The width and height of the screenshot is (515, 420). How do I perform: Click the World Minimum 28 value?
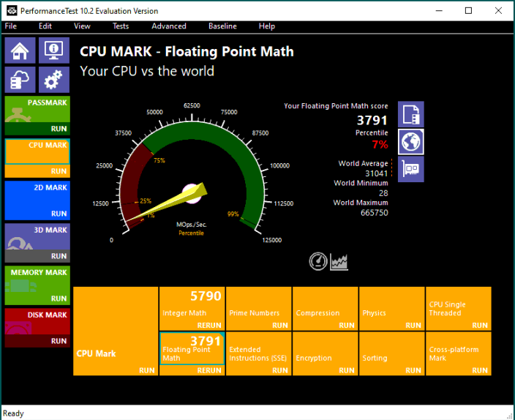tap(383, 193)
